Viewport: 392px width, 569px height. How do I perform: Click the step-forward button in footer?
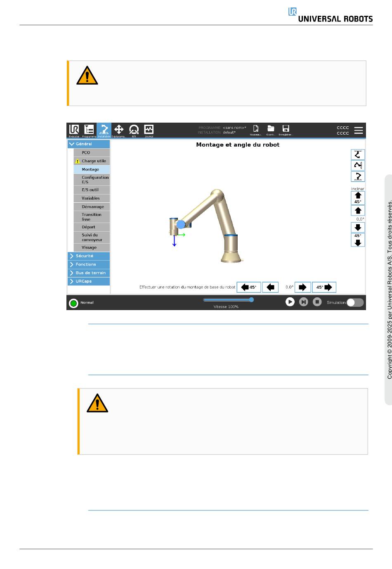click(x=303, y=302)
